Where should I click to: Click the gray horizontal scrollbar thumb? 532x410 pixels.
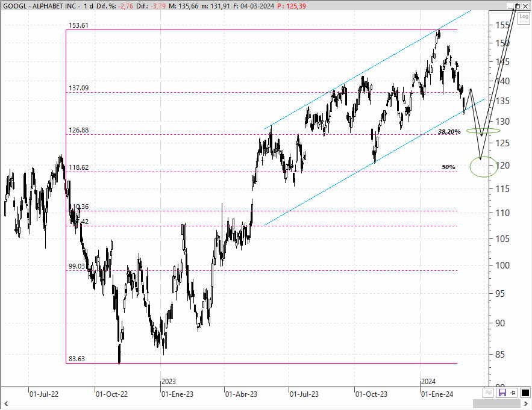coord(496,403)
